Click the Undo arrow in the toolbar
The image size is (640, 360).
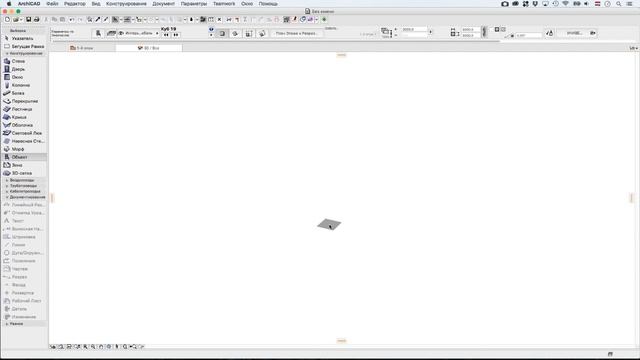pos(71,20)
